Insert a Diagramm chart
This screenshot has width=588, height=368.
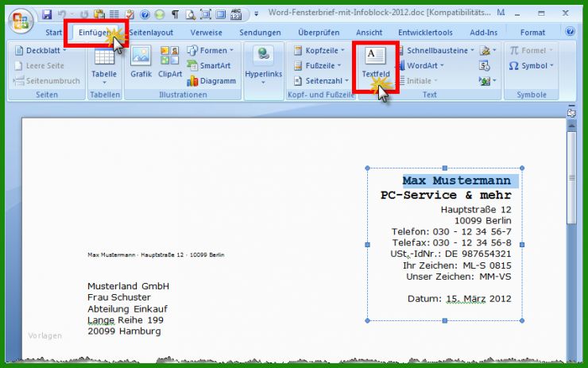pyautogui.click(x=211, y=80)
